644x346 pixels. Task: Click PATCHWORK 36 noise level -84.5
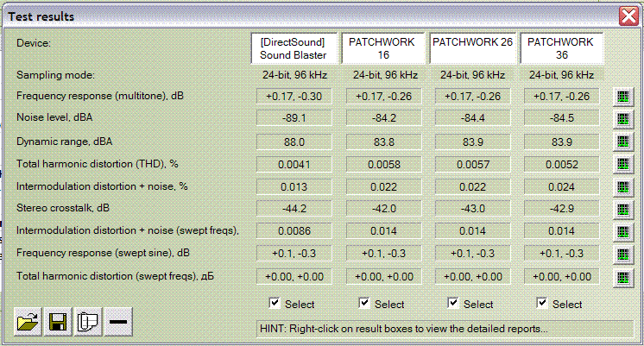(561, 118)
